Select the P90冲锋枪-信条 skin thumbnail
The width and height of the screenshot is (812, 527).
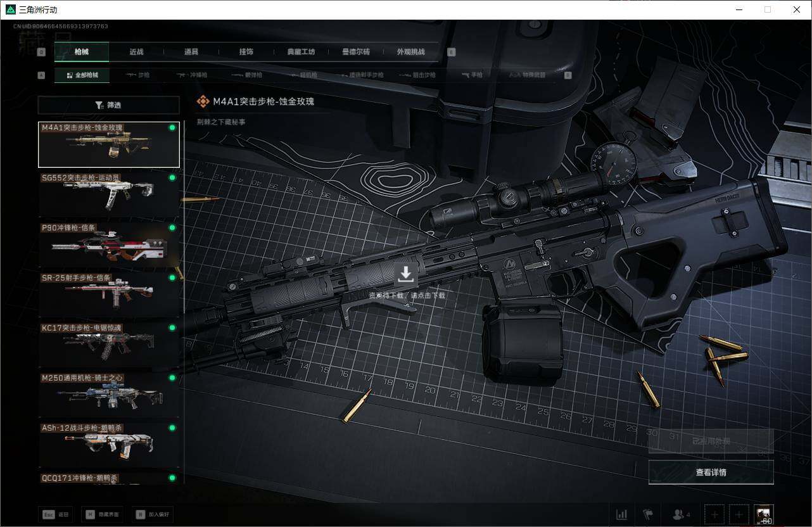pyautogui.click(x=108, y=244)
